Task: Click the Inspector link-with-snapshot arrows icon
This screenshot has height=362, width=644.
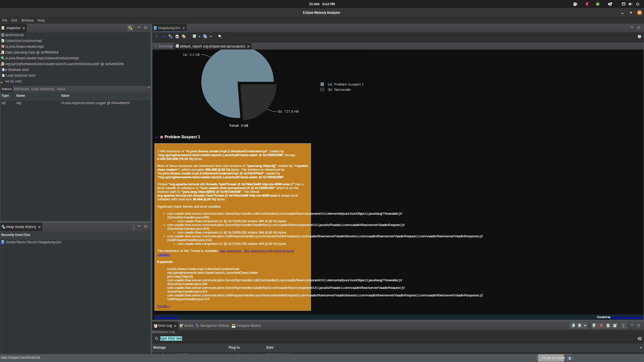Action: point(130,28)
